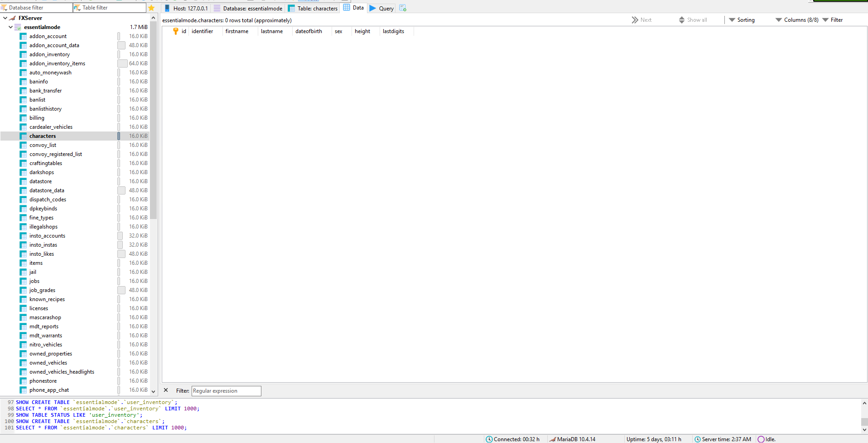Click the key icon on the id column header

coord(175,31)
